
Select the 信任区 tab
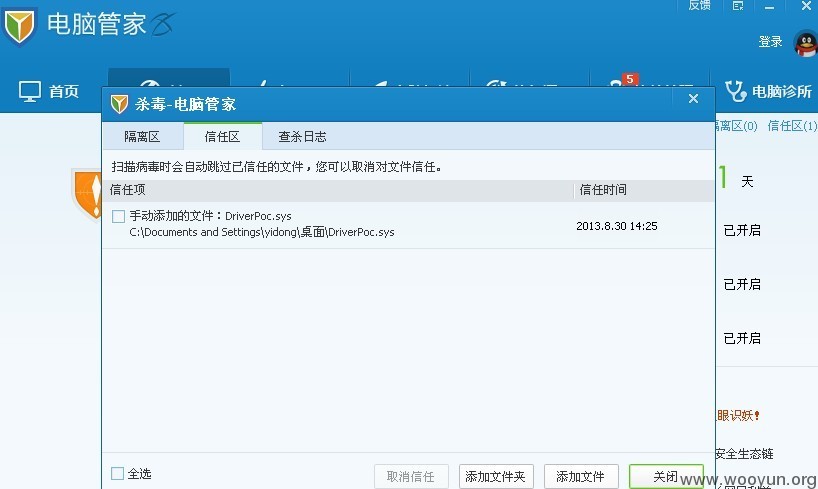coord(223,137)
